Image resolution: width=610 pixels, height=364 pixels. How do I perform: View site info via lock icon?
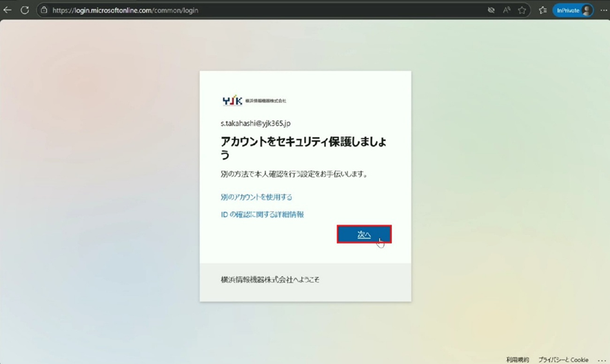44,10
